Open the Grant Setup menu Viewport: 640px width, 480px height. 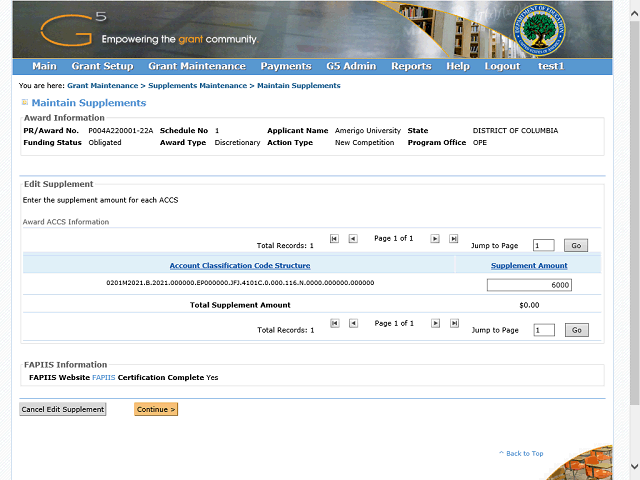pyautogui.click(x=102, y=66)
